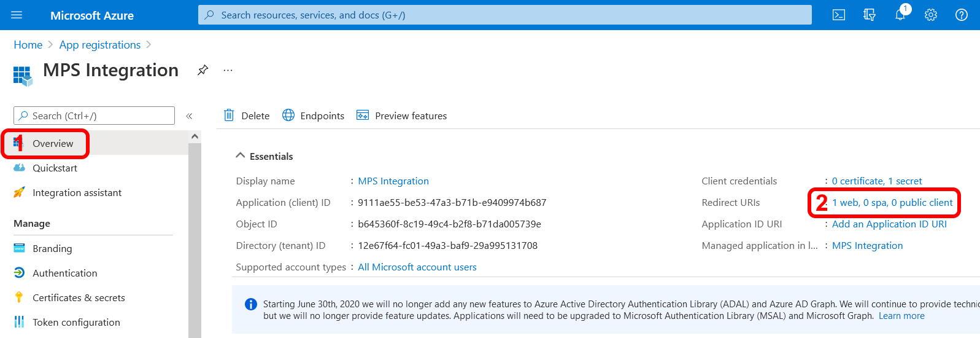This screenshot has height=338, width=980.
Task: Open the redirect URIs link
Action: tap(892, 203)
